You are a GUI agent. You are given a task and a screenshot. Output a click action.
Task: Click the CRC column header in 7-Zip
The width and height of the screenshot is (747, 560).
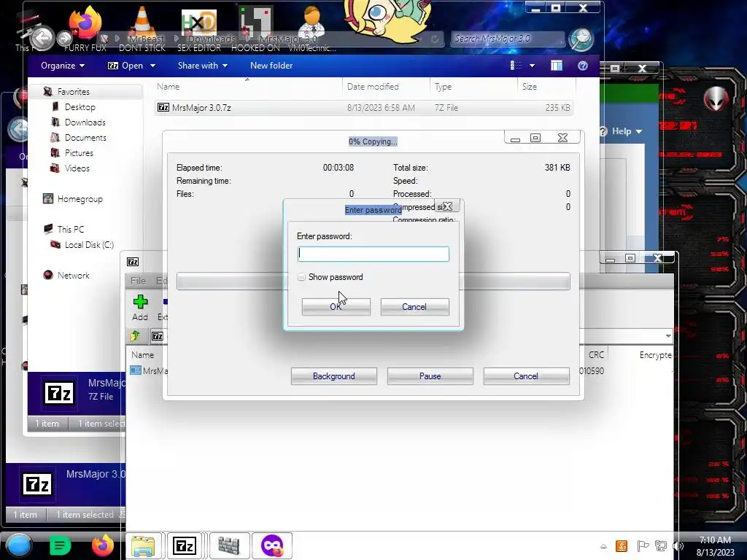596,355
